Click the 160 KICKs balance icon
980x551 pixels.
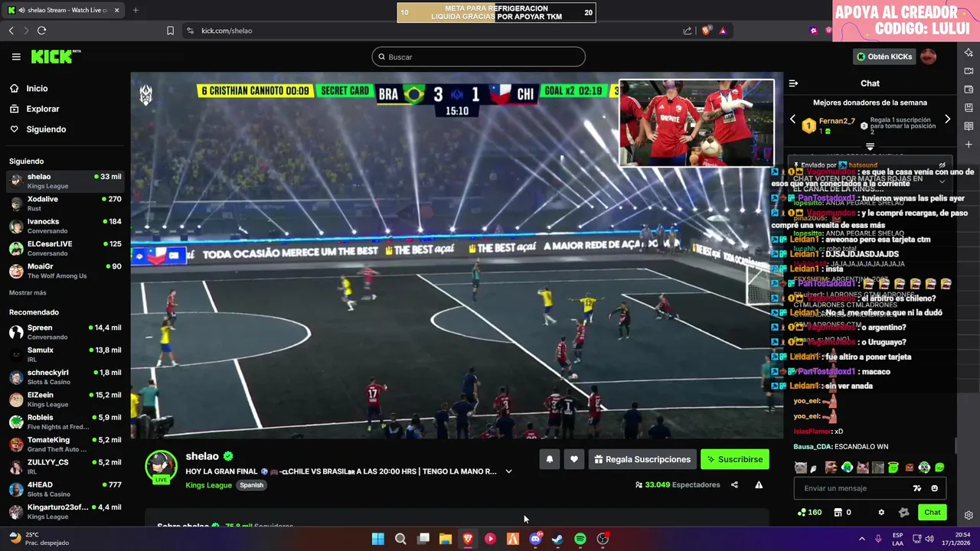(809, 513)
